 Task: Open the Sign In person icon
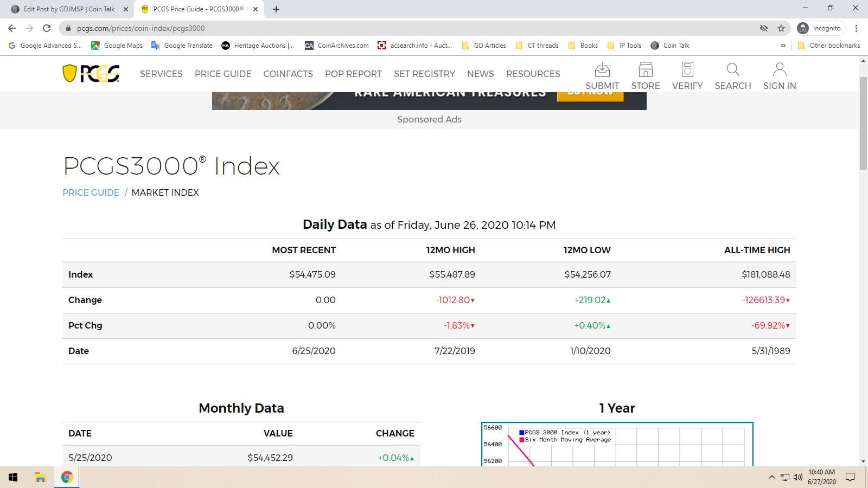(x=780, y=76)
